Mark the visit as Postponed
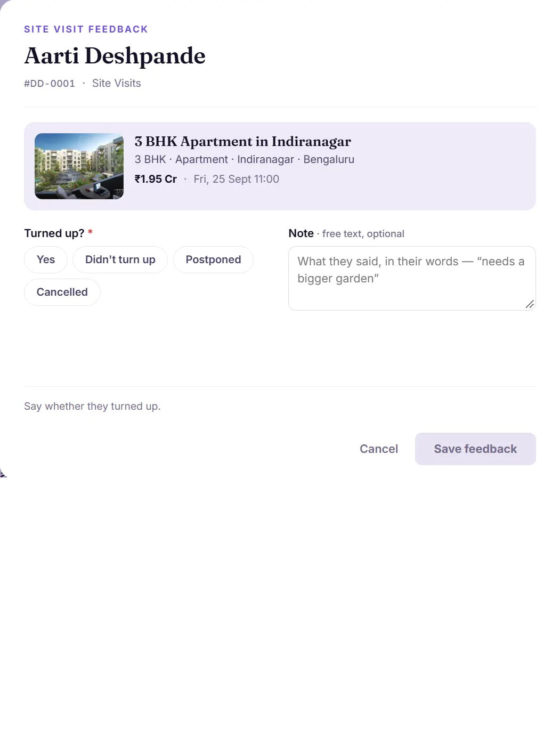The width and height of the screenshot is (560, 739). coord(213,259)
